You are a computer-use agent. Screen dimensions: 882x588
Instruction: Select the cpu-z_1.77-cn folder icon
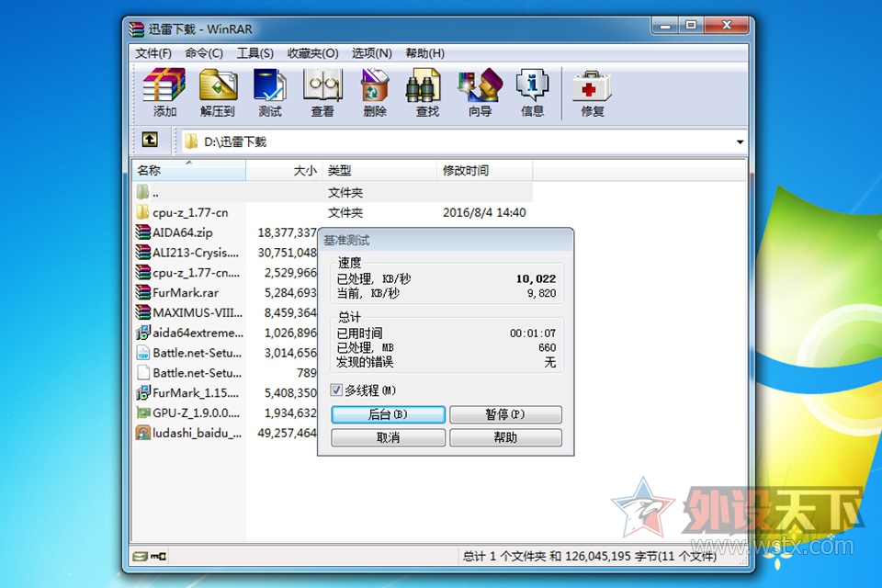point(143,212)
